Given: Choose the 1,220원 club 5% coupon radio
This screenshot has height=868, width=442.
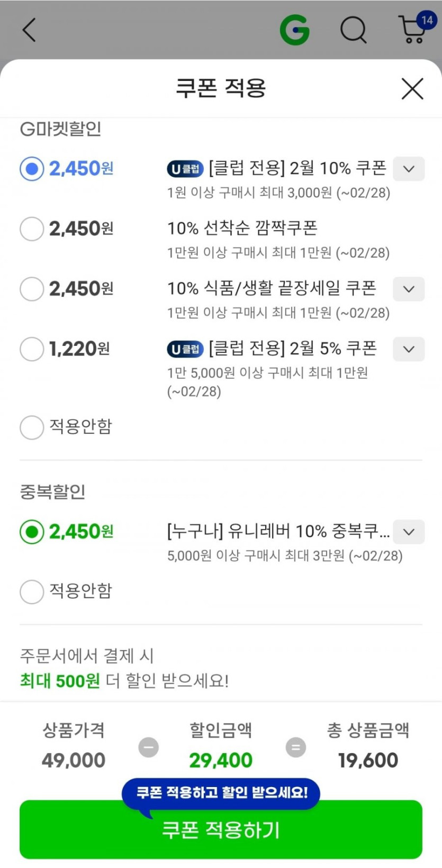Looking at the screenshot, I should click(x=32, y=349).
